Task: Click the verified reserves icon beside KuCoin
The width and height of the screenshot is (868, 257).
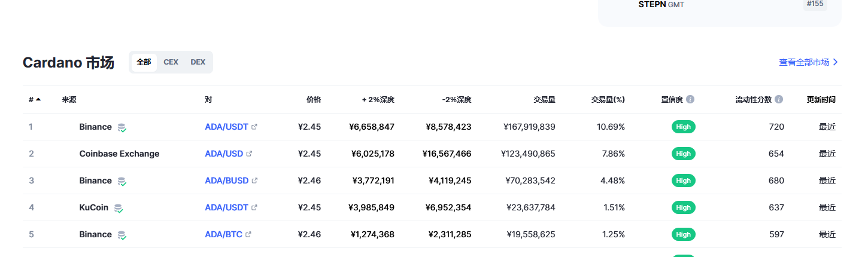Action: (x=119, y=208)
